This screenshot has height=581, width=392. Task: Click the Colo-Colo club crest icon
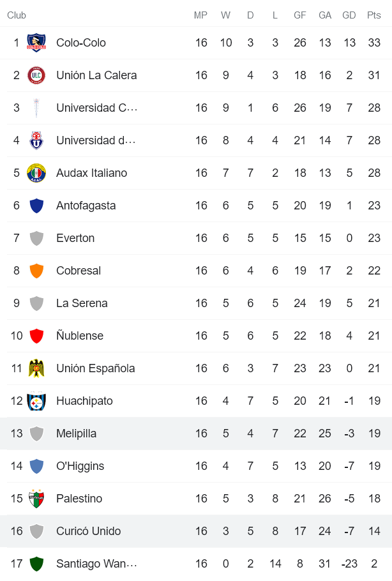click(x=36, y=43)
